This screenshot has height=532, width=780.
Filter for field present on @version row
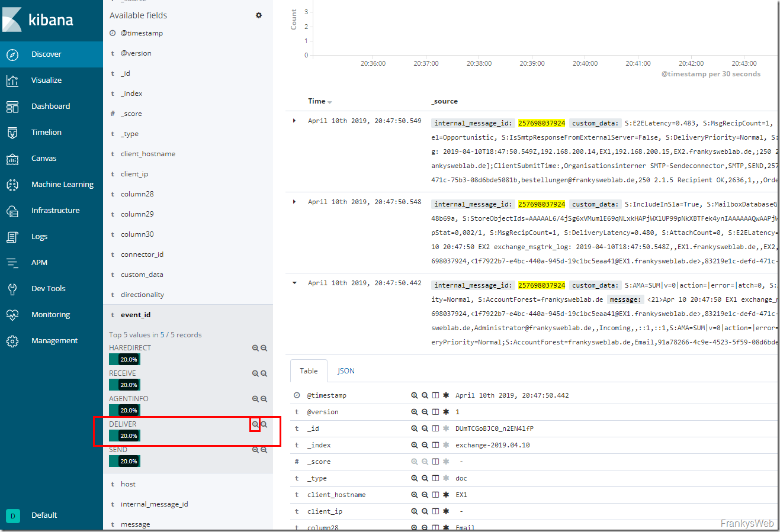[446, 412]
